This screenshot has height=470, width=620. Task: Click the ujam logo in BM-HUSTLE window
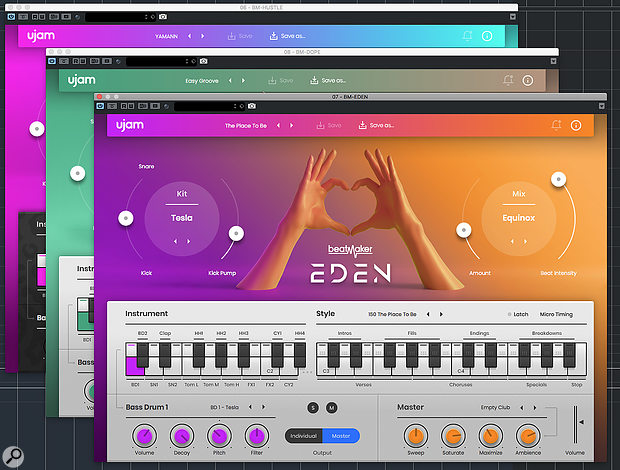click(41, 36)
